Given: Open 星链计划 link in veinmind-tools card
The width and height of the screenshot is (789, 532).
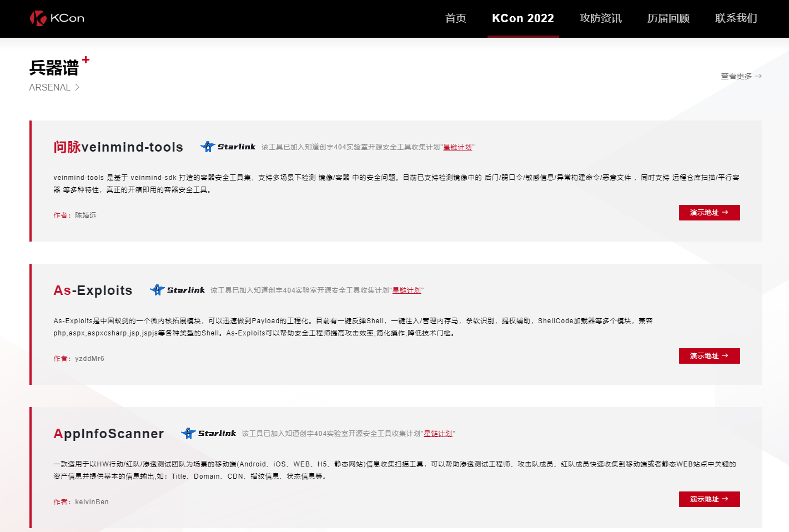Looking at the screenshot, I should click(x=458, y=147).
